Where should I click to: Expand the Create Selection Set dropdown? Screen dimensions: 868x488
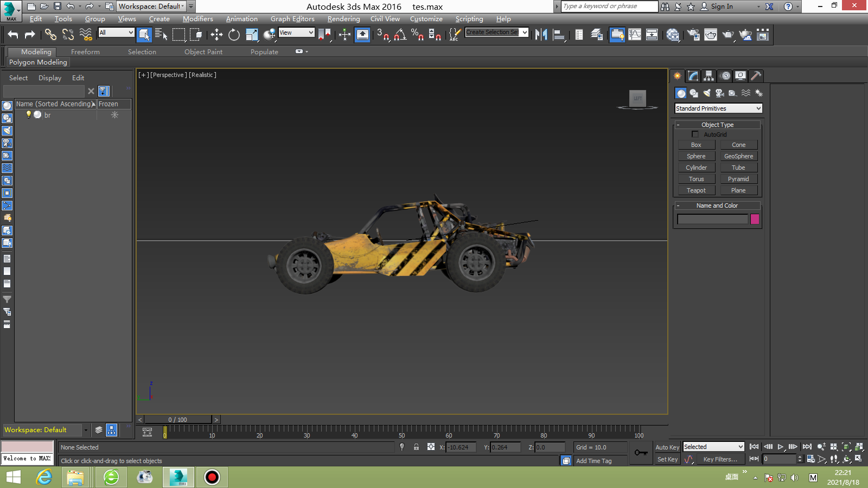[x=524, y=33]
